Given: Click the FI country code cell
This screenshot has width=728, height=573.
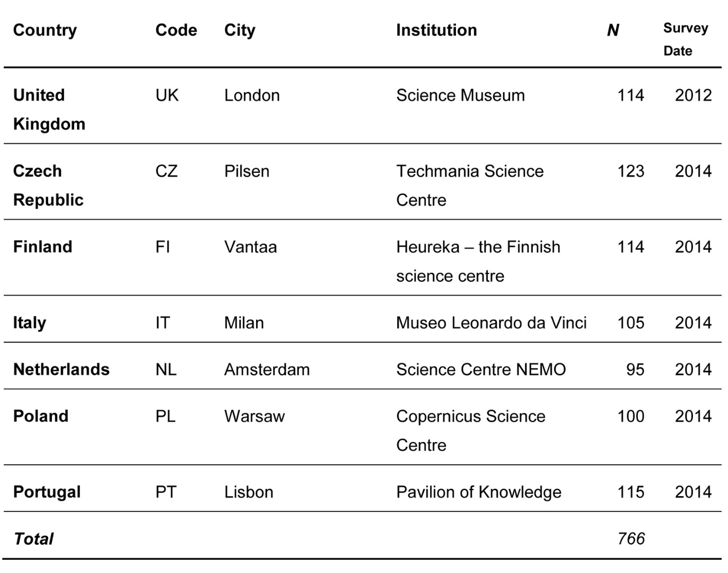Looking at the screenshot, I should [x=163, y=247].
